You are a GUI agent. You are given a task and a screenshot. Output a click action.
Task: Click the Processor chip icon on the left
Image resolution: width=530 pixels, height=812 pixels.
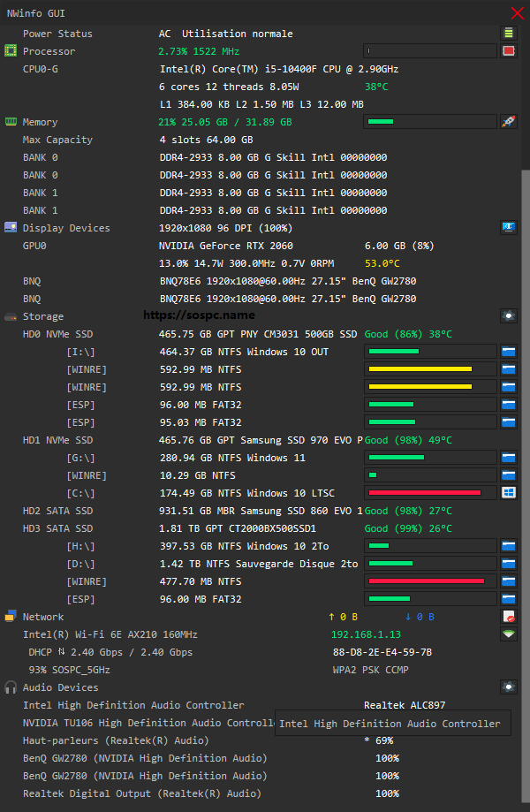[x=11, y=51]
